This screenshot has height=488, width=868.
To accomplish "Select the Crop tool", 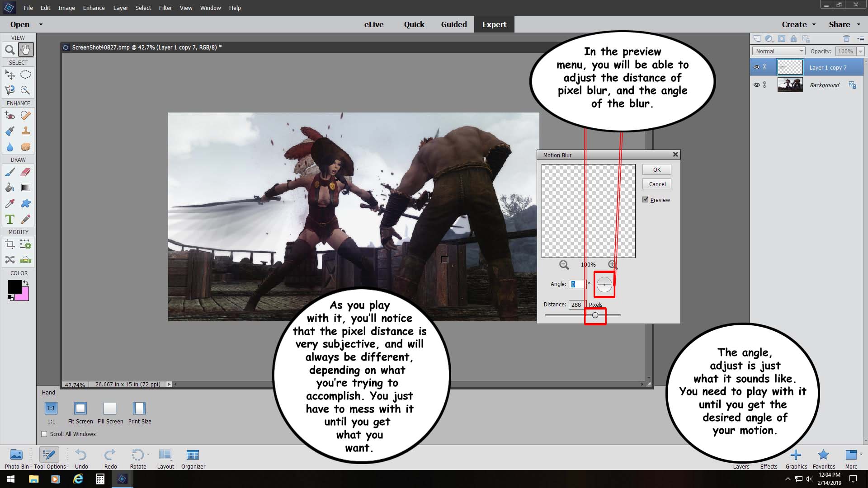I will point(9,245).
